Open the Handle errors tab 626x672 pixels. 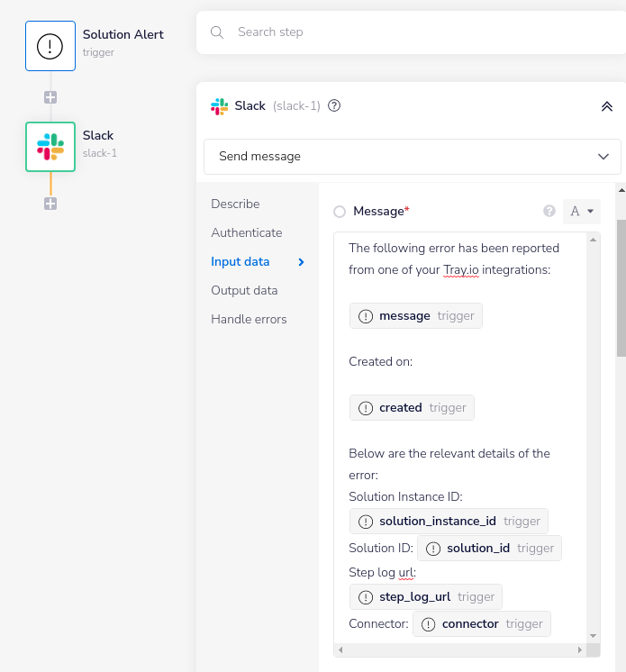click(249, 319)
